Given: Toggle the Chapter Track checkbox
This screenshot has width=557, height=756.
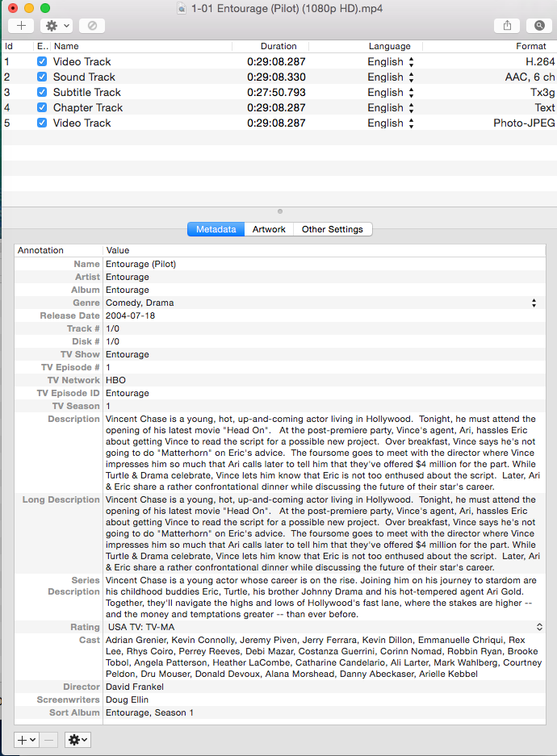Looking at the screenshot, I should coord(42,107).
